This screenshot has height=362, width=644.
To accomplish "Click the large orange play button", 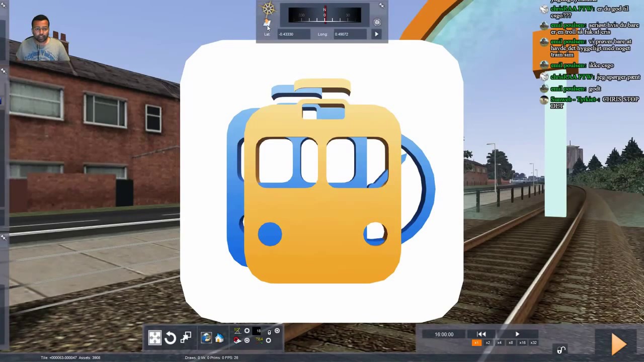I will 618,344.
